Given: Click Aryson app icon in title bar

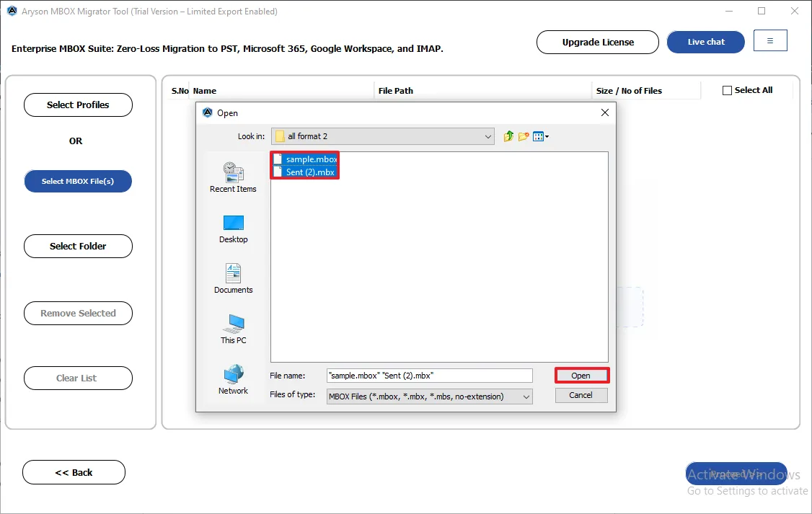Looking at the screenshot, I should point(12,11).
